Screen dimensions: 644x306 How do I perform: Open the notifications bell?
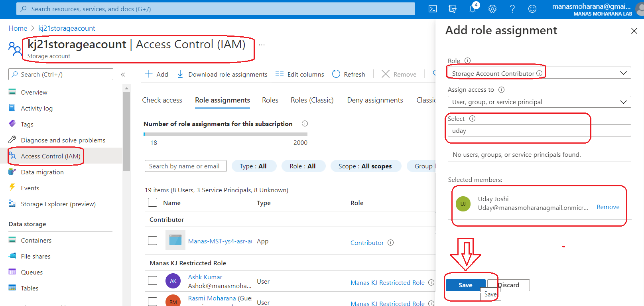click(x=473, y=8)
